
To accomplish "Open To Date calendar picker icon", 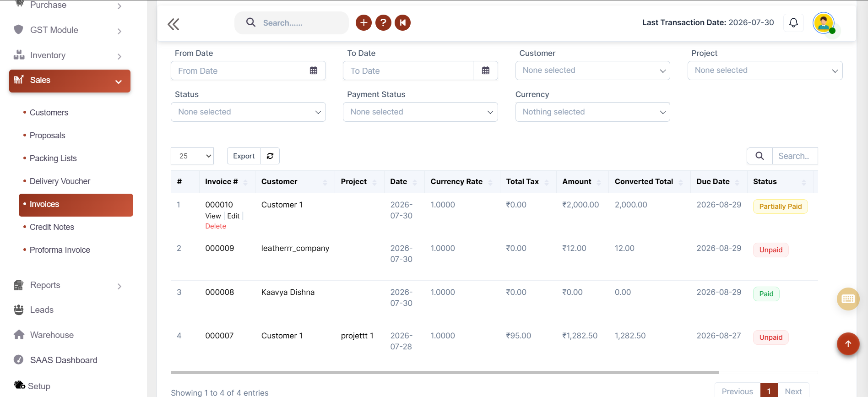I will pos(486,71).
